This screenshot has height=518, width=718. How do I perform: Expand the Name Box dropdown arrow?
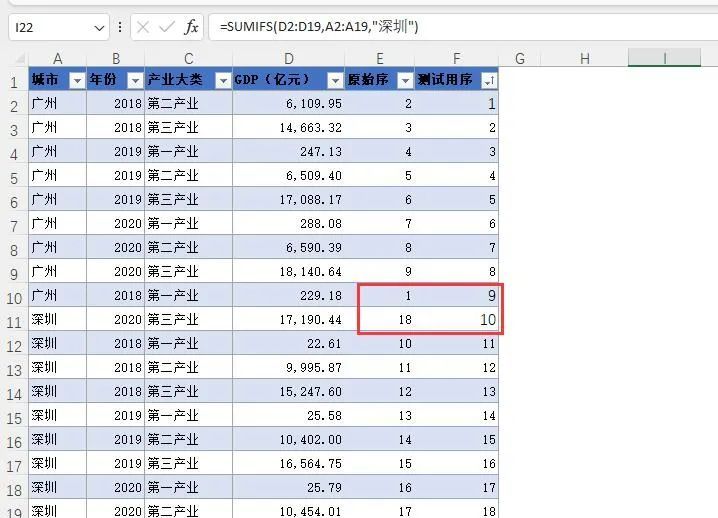coord(98,27)
